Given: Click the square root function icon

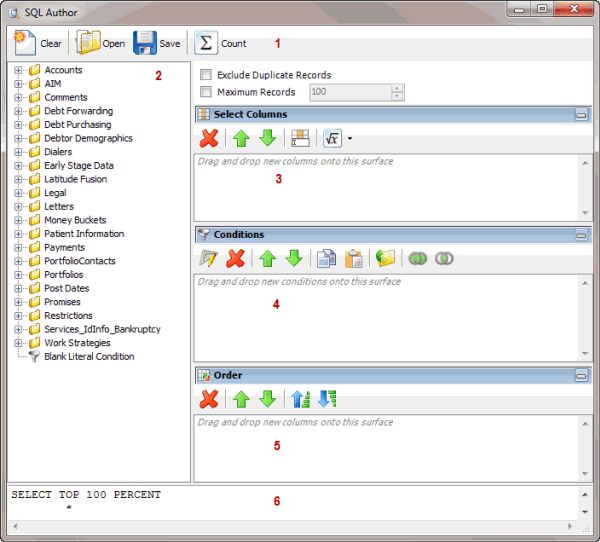Looking at the screenshot, I should tap(332, 138).
